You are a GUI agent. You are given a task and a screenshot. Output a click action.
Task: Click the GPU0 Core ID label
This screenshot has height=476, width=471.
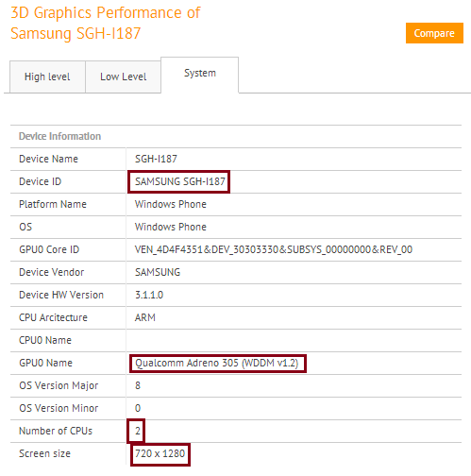pyautogui.click(x=49, y=249)
